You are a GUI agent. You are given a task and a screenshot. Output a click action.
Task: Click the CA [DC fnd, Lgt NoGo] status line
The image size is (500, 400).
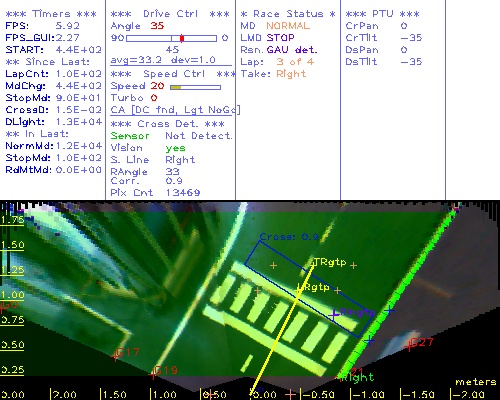pos(175,110)
